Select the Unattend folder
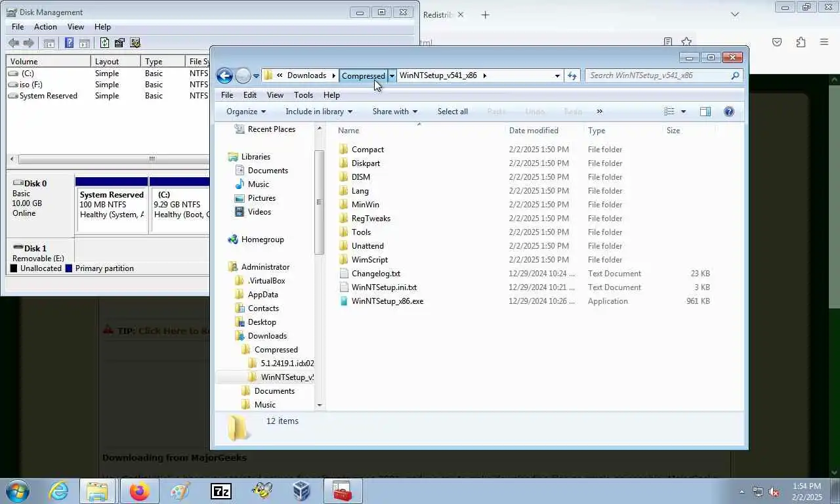840x504 pixels. tap(367, 246)
